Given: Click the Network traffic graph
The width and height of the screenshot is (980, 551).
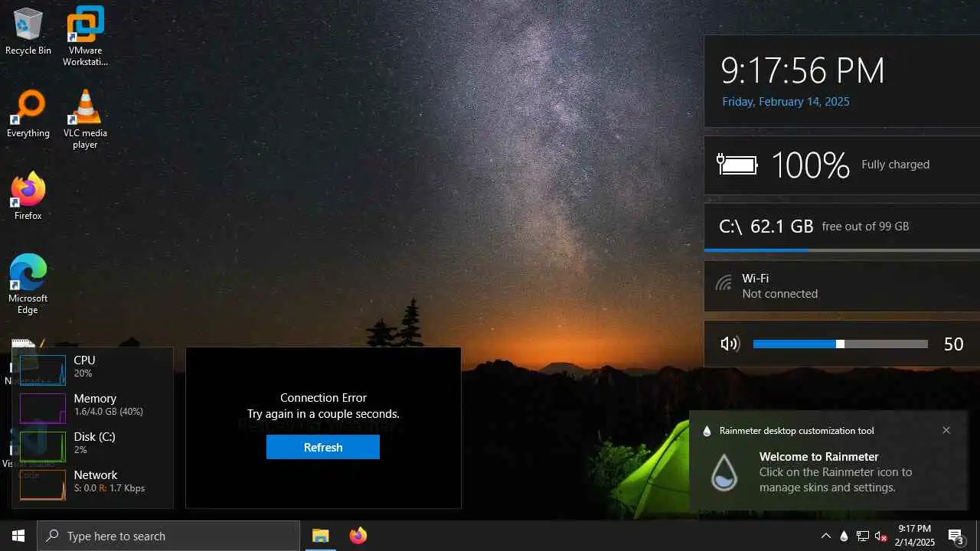Looking at the screenshot, I should 43,484.
